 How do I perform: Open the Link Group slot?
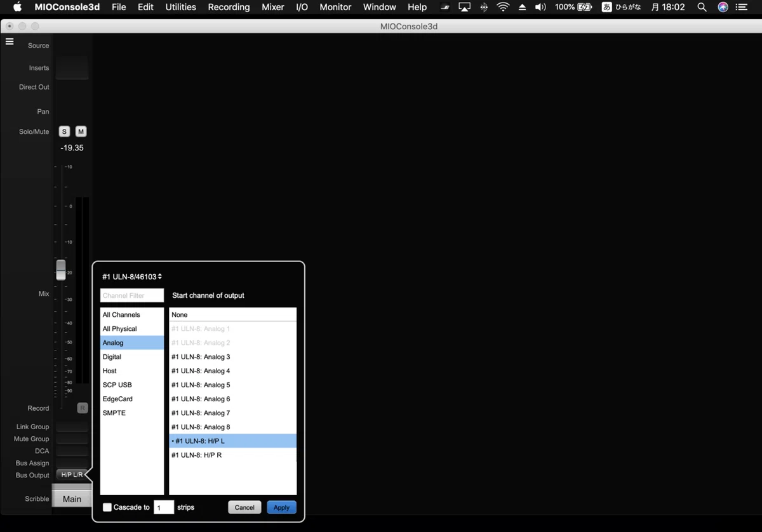click(x=72, y=427)
